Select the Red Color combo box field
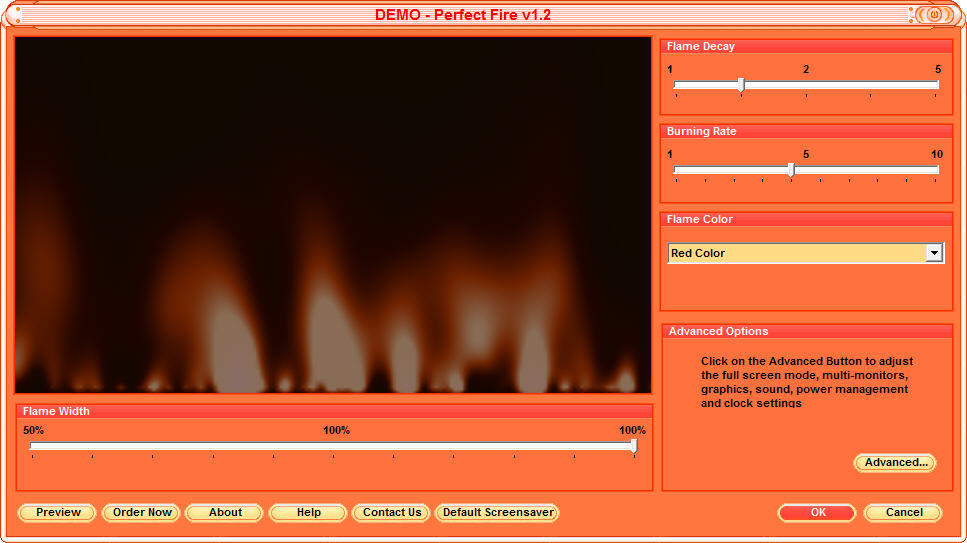Screen dimensions: 967x543 pos(805,253)
